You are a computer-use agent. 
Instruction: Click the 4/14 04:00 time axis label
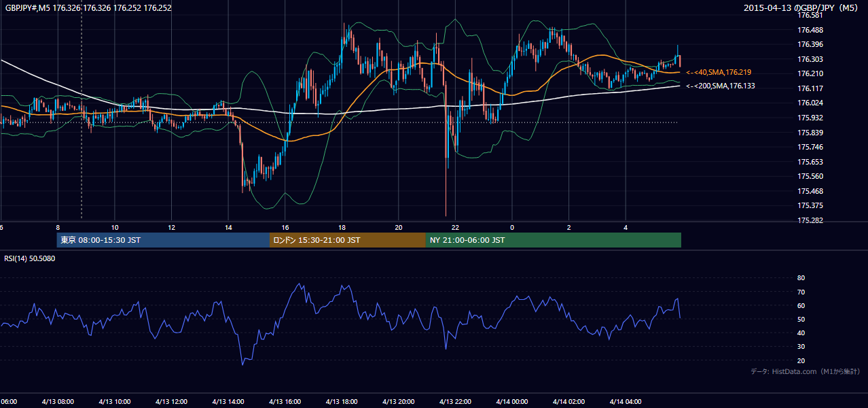pyautogui.click(x=626, y=401)
